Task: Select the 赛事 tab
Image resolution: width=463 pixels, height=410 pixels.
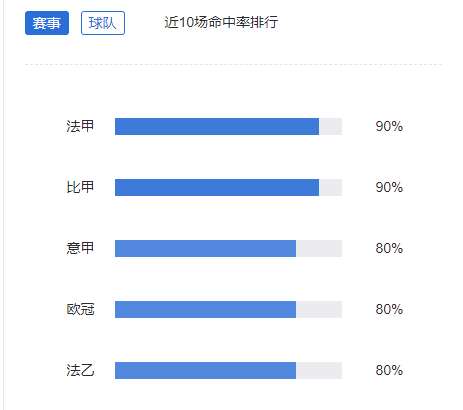Action: coord(47,23)
